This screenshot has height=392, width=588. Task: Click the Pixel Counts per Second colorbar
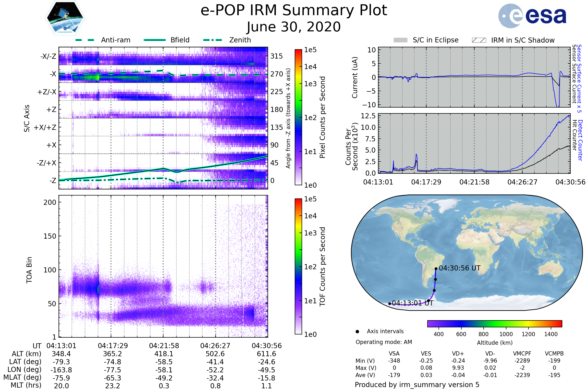pos(298,117)
